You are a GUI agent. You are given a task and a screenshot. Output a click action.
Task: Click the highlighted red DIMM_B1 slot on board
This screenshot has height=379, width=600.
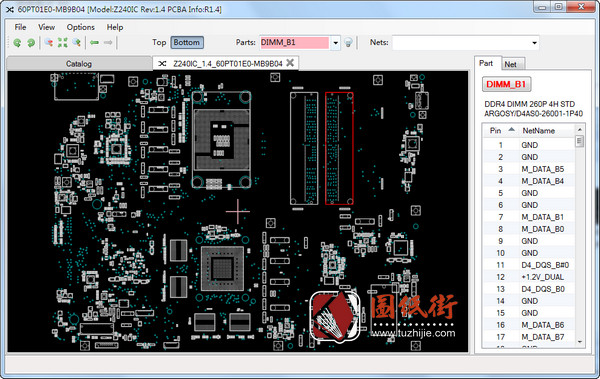[339, 149]
